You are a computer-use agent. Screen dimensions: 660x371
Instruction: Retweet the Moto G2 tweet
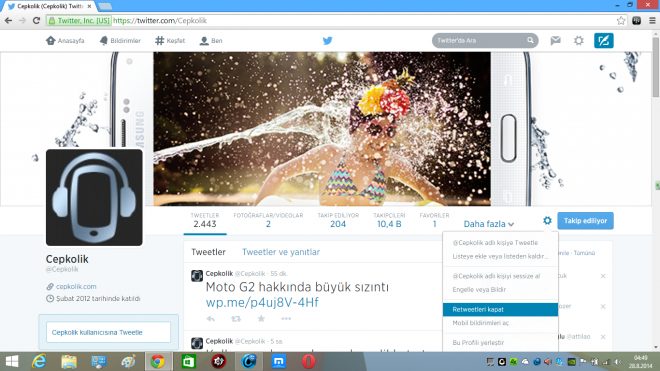236,319
